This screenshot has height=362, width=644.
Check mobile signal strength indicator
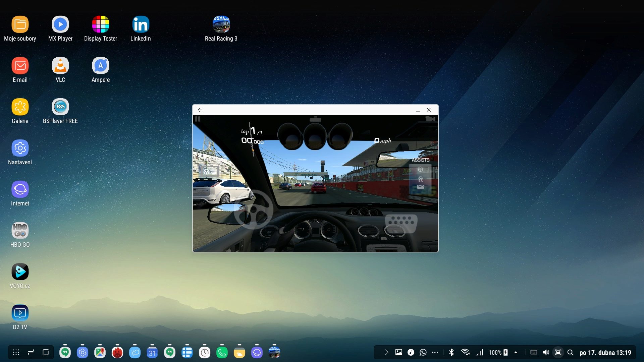point(480,352)
